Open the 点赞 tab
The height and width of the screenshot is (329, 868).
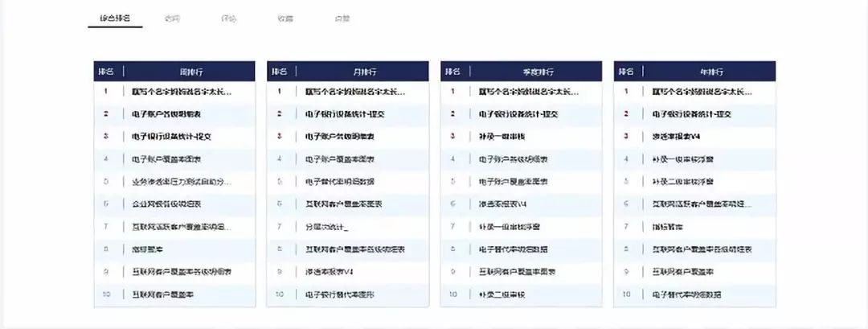point(342,19)
